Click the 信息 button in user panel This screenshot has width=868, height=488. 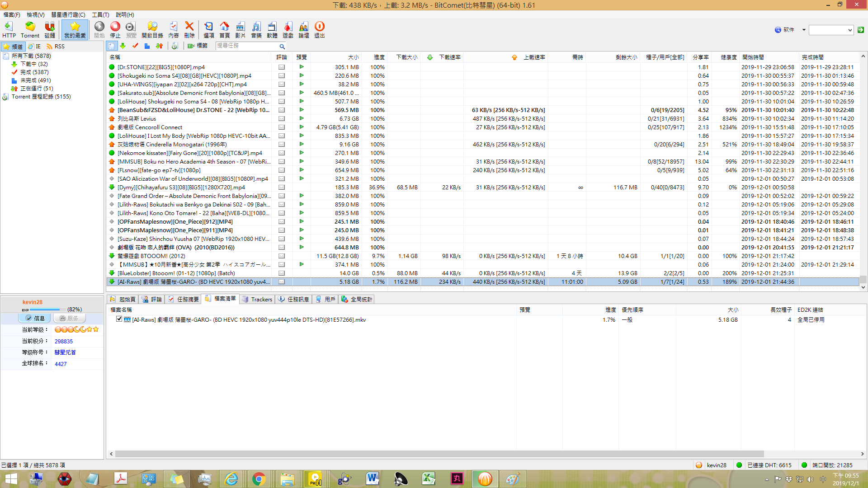click(x=35, y=318)
